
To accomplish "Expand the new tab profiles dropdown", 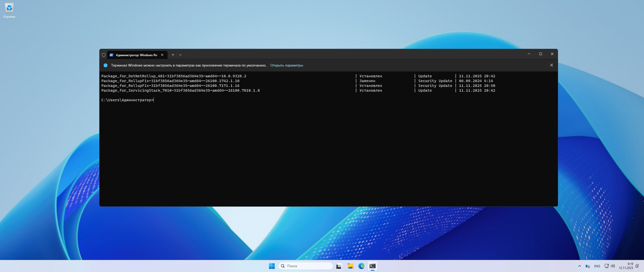I will coord(180,55).
